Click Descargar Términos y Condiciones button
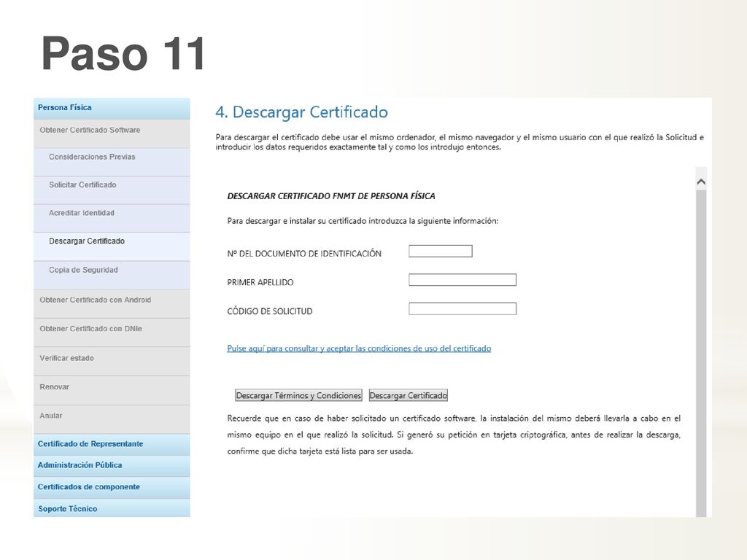Viewport: 747px width, 560px height. click(x=298, y=395)
